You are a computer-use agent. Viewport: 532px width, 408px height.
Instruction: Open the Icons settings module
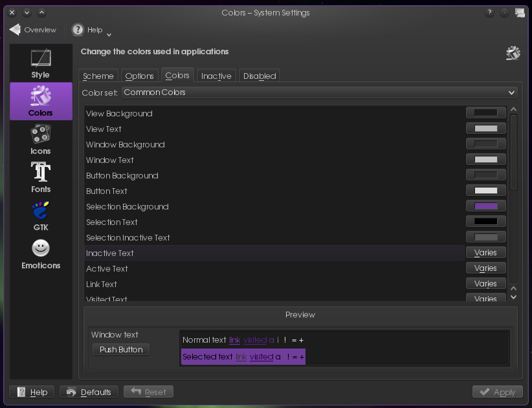coord(41,139)
